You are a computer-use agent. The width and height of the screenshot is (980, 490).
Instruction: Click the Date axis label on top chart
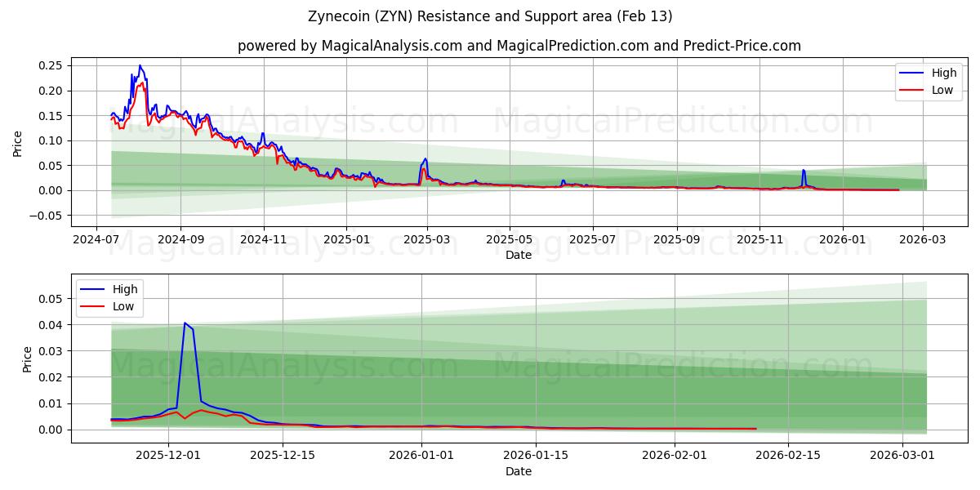(518, 255)
